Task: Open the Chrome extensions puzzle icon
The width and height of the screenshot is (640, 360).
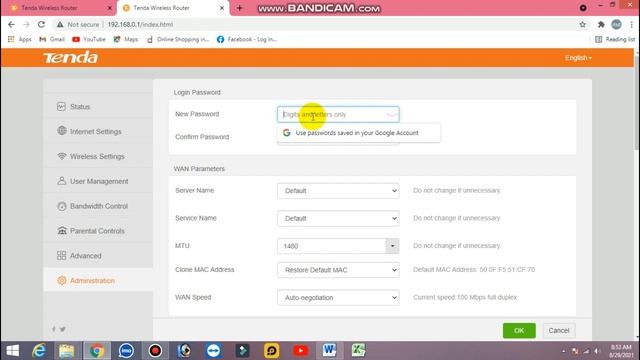Action: pos(601,24)
